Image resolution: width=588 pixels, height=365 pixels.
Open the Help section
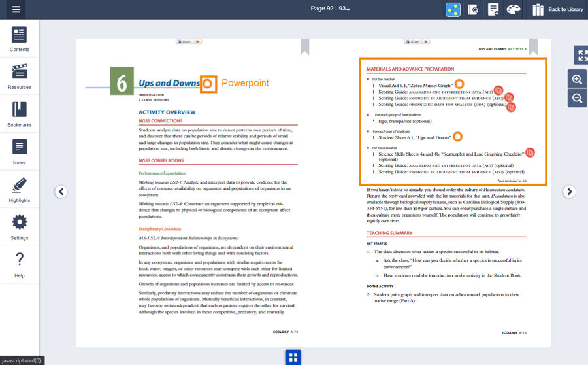tap(19, 264)
